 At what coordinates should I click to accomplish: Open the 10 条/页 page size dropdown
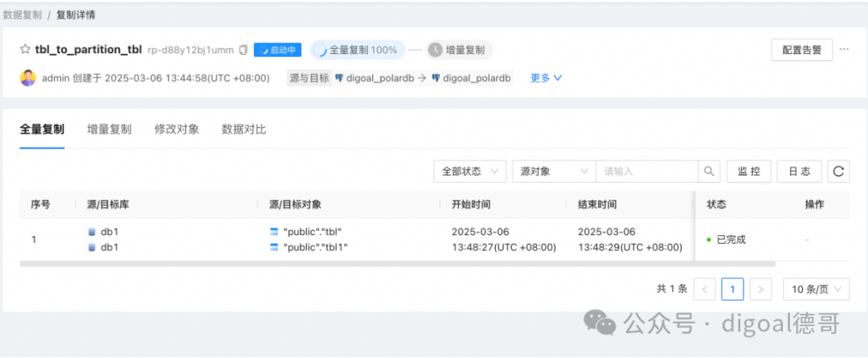coord(816,289)
